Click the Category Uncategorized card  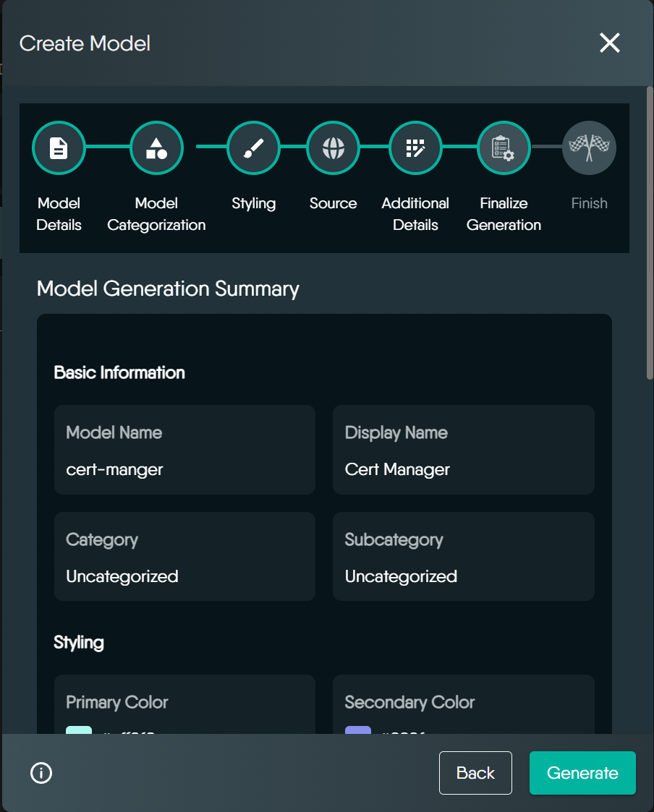click(184, 557)
